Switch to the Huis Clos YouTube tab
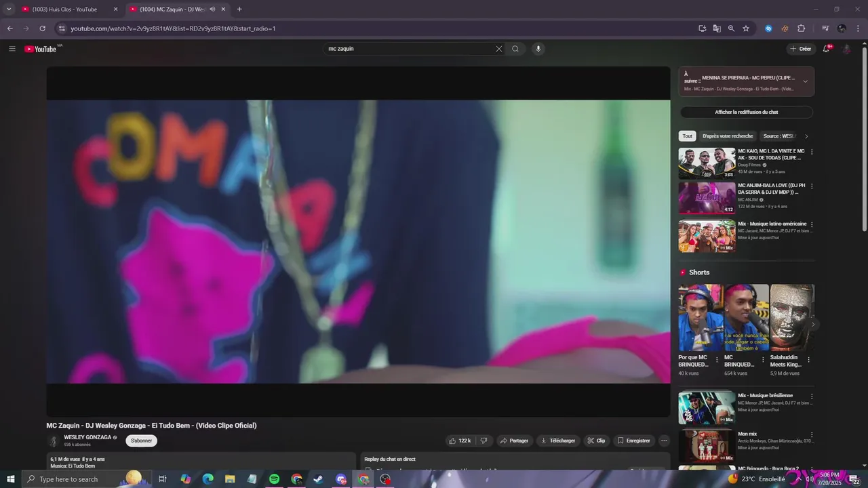Screen dimensions: 868x488 (65, 9)
